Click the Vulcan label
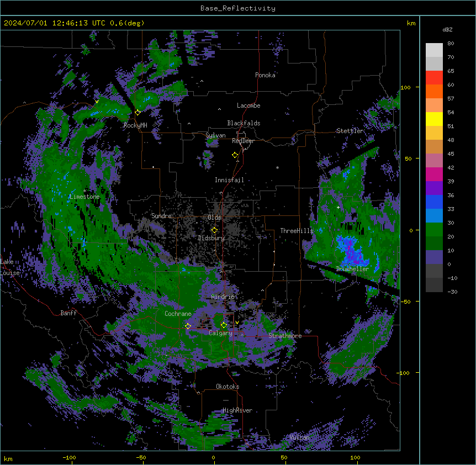 [x=299, y=437]
